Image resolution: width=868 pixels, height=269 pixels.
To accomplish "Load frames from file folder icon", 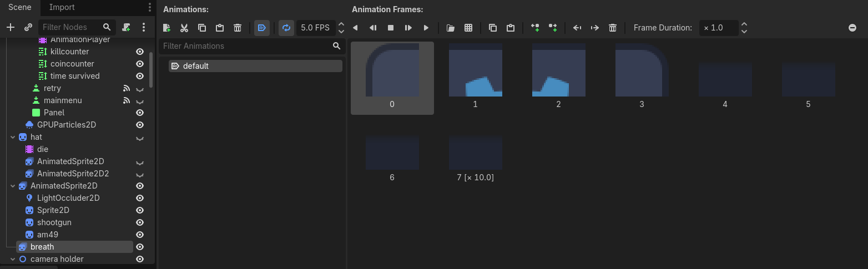I will click(x=451, y=28).
